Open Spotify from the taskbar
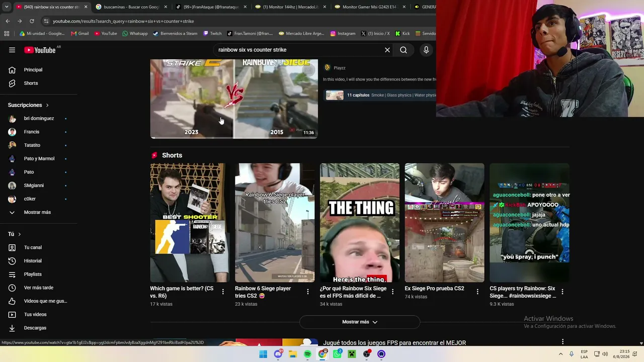The image size is (644, 362). 307,354
